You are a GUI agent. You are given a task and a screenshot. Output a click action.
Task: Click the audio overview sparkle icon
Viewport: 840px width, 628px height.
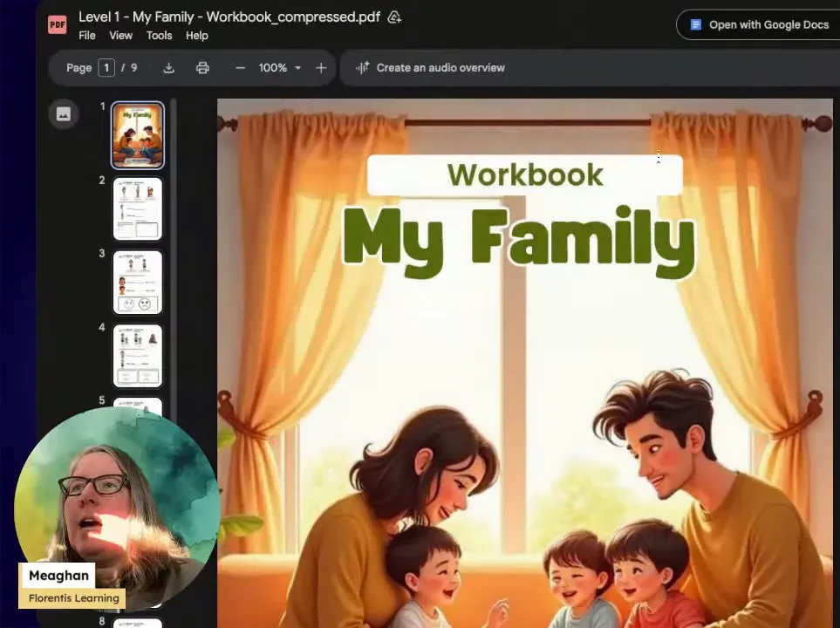coord(364,67)
